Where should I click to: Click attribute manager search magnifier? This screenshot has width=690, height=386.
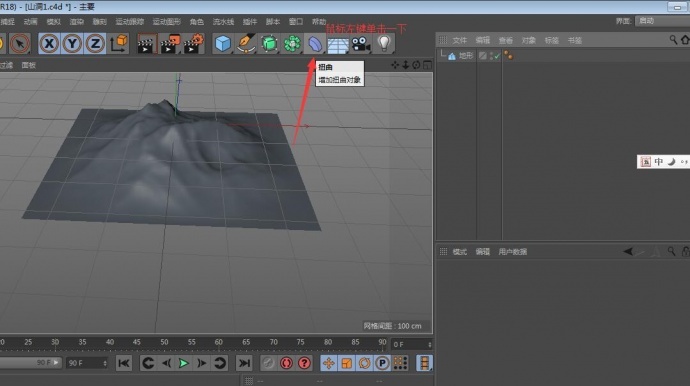[x=672, y=251]
